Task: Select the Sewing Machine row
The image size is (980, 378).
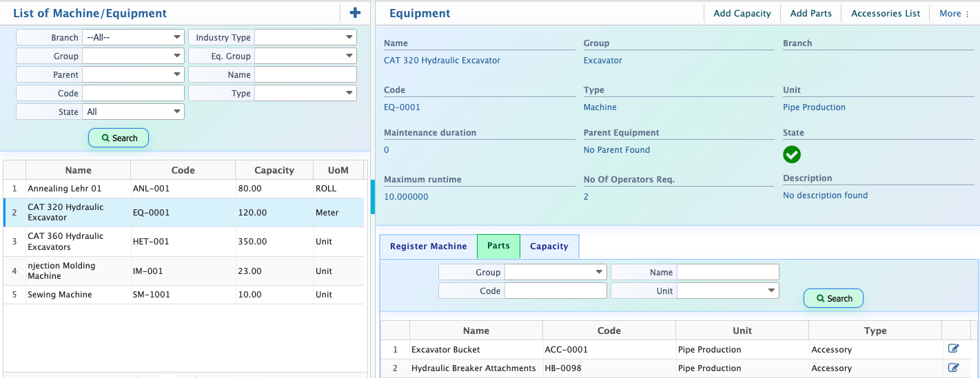Action: (x=183, y=295)
